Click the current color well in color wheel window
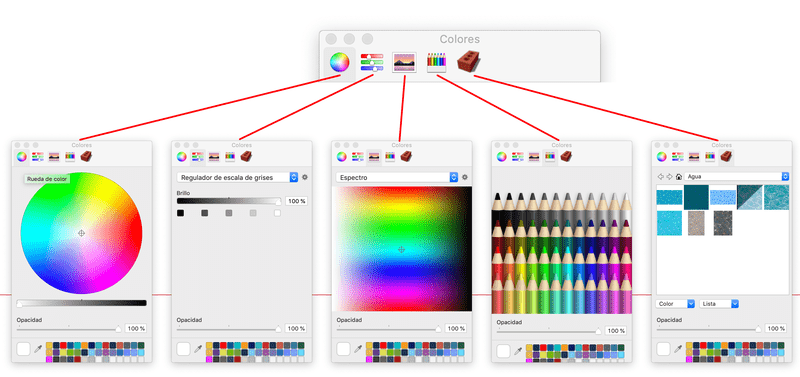Image resolution: width=800 pixels, height=377 pixels. 23,349
